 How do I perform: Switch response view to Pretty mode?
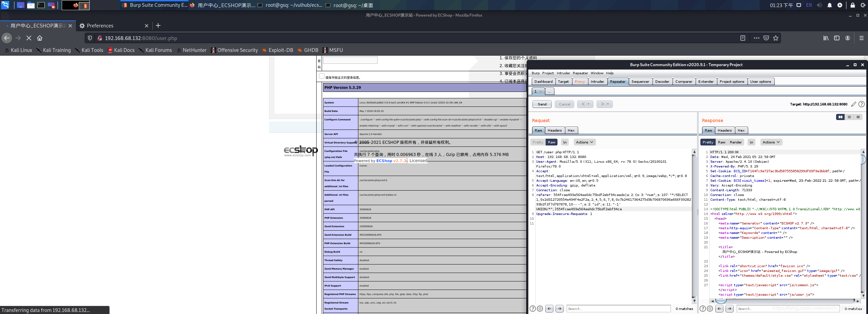708,142
